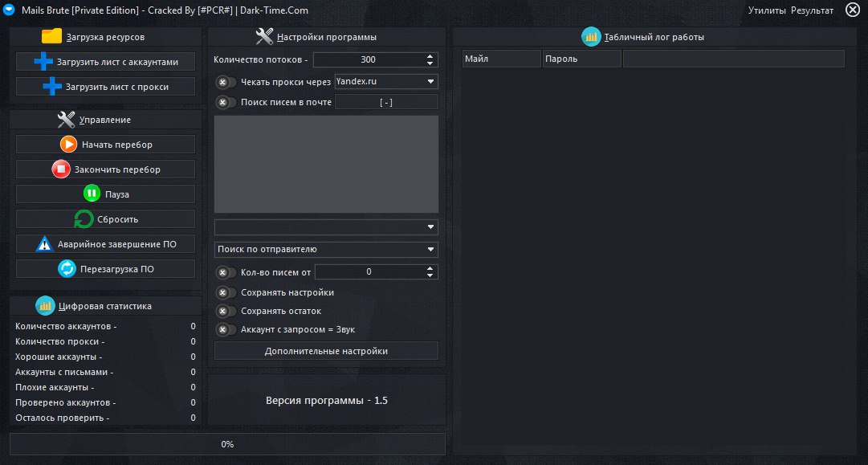Open the Yandex.ru dropdown
Image resolution: width=868 pixels, height=465 pixels.
coord(385,81)
